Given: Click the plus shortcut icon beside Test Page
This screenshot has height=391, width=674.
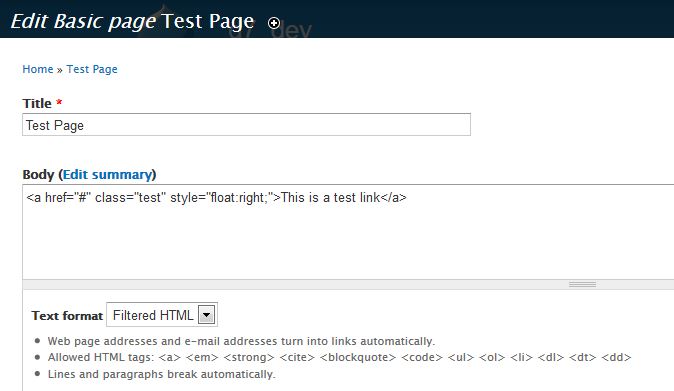Looking at the screenshot, I should 274,23.
